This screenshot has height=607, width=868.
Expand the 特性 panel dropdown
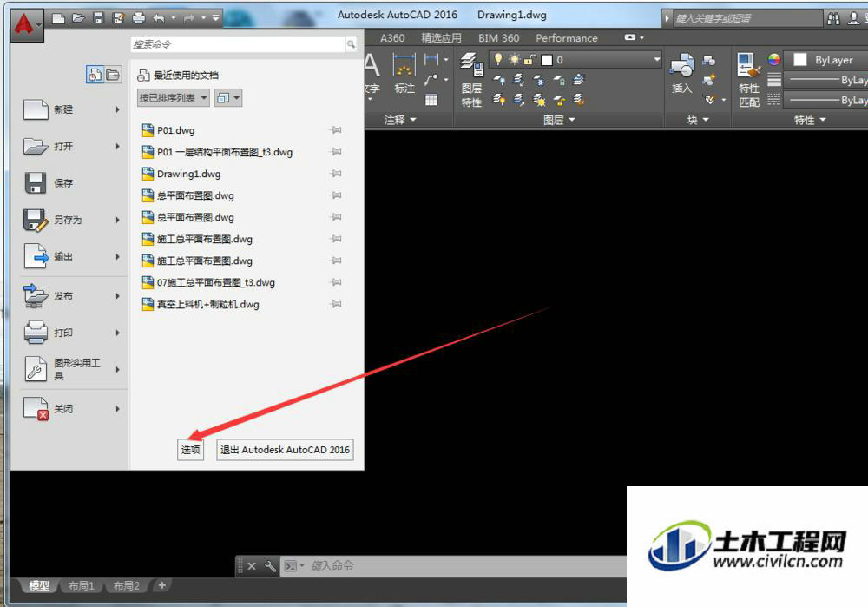pos(810,120)
